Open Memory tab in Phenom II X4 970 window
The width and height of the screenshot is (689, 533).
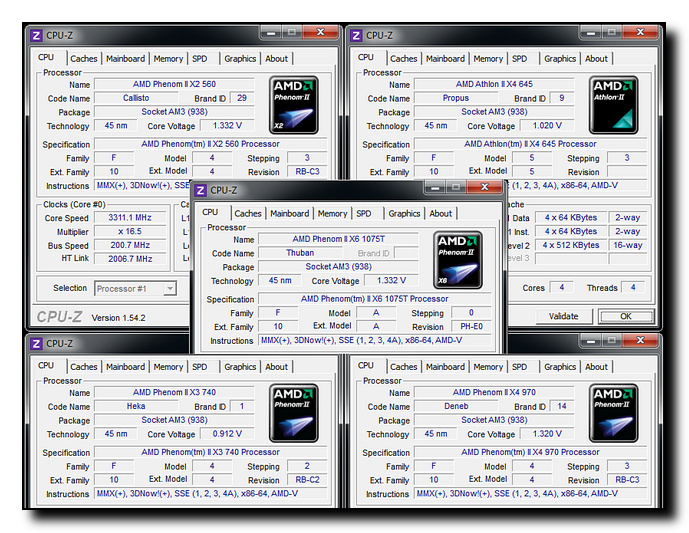488,367
